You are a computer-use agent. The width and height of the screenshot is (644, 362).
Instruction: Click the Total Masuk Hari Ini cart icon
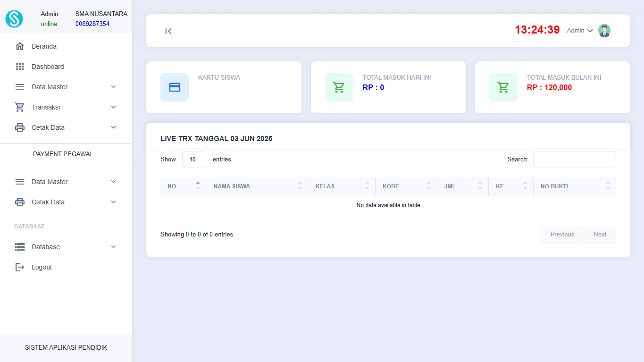339,87
